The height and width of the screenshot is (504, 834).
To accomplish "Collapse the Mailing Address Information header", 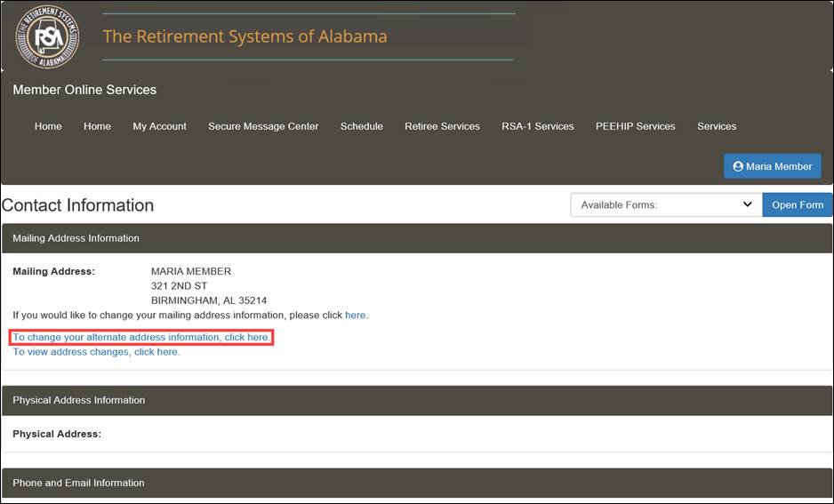I will tap(416, 238).
